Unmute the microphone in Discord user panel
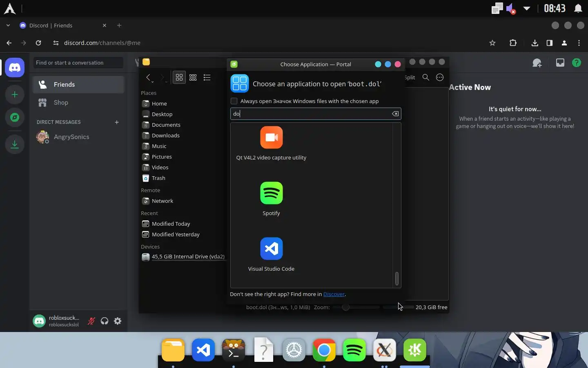The height and width of the screenshot is (368, 588). [x=91, y=321]
